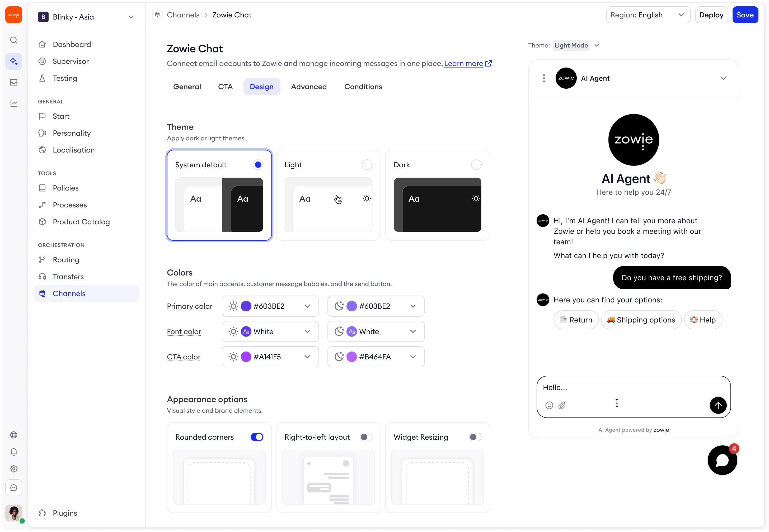
Task: Collapse the AI Agent chat header chevron
Action: pos(723,78)
